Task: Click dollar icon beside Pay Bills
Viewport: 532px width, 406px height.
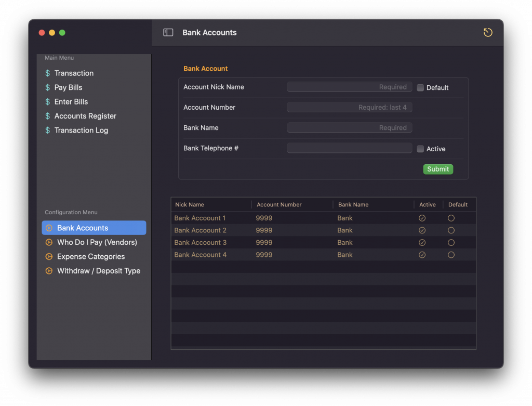Action: click(48, 88)
